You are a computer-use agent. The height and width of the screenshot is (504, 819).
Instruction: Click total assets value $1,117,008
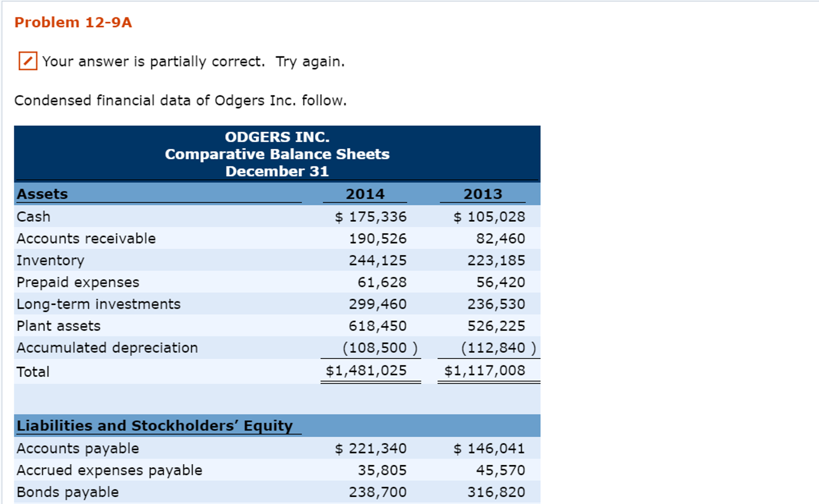(x=485, y=371)
